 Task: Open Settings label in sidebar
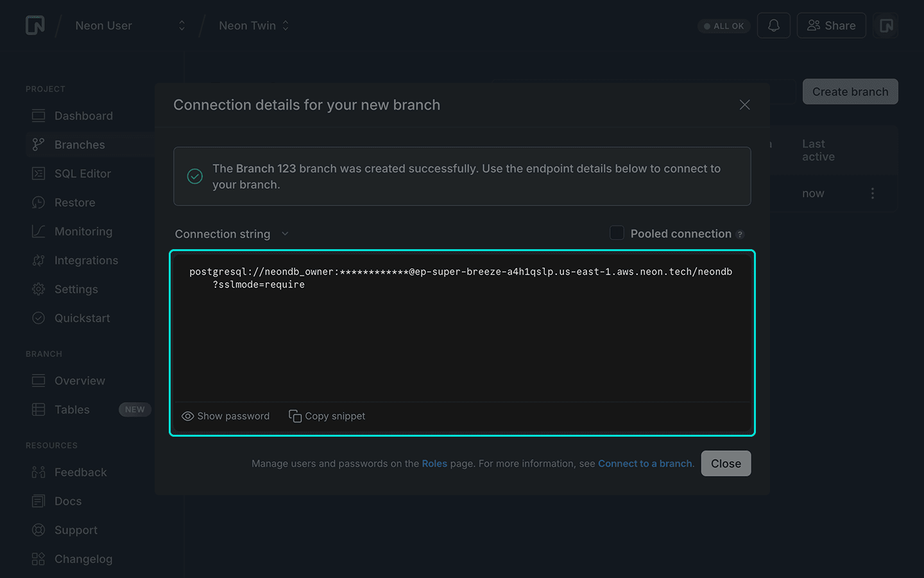(x=76, y=289)
